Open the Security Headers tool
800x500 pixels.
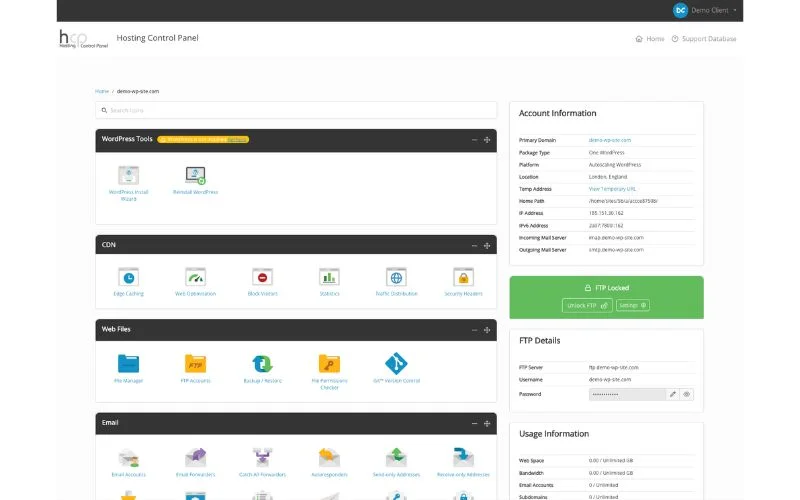463,278
